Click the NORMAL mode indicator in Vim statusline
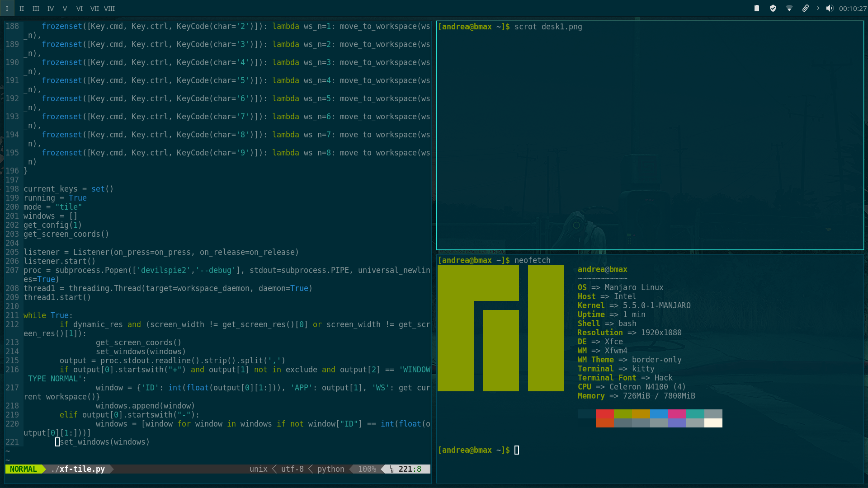Viewport: 868px width, 488px height. click(24, 469)
